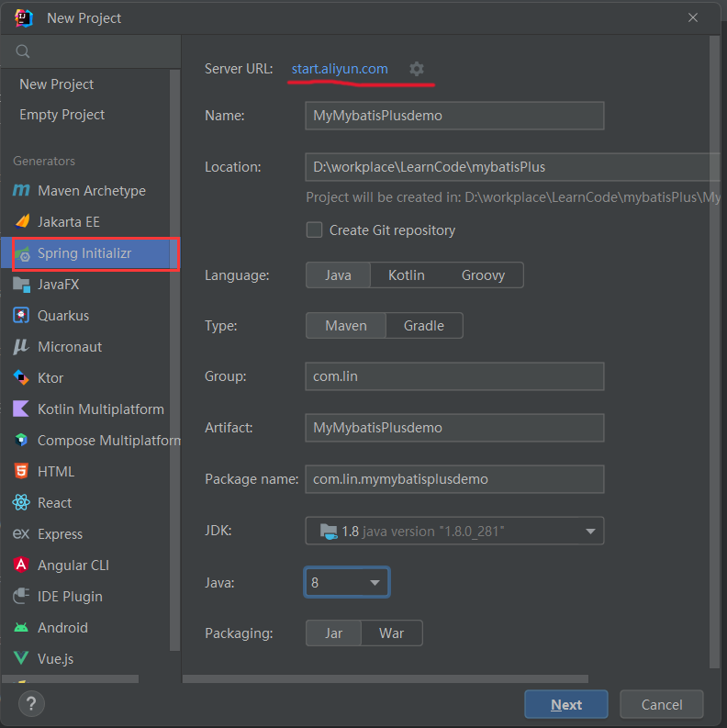This screenshot has width=727, height=728.
Task: Open the start.aliyun.com server link
Action: coord(340,69)
